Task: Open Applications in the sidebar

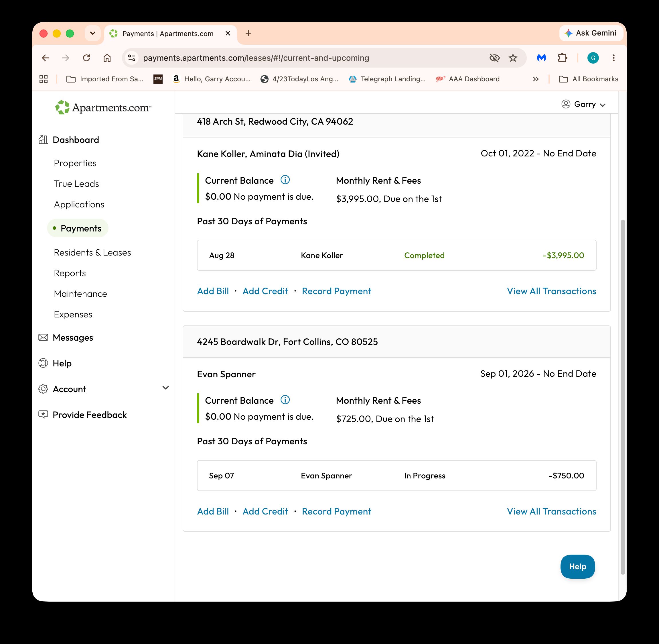Action: [x=79, y=204]
